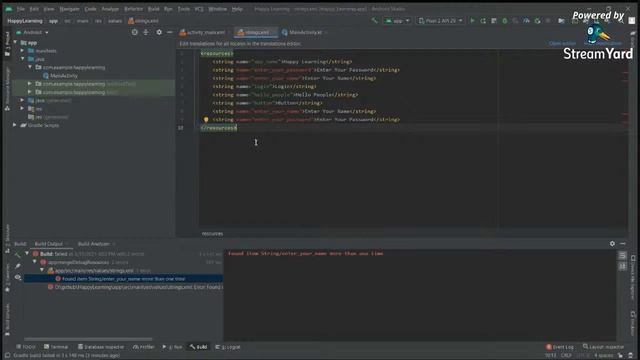640x360 pixels.
Task: Click the green Debug app bug icon
Action: [x=505, y=20]
